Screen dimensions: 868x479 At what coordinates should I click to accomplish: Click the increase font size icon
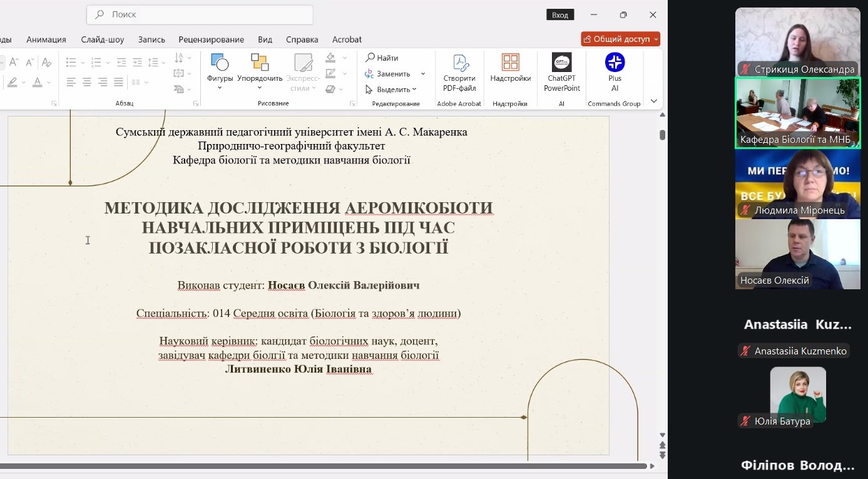[13, 62]
